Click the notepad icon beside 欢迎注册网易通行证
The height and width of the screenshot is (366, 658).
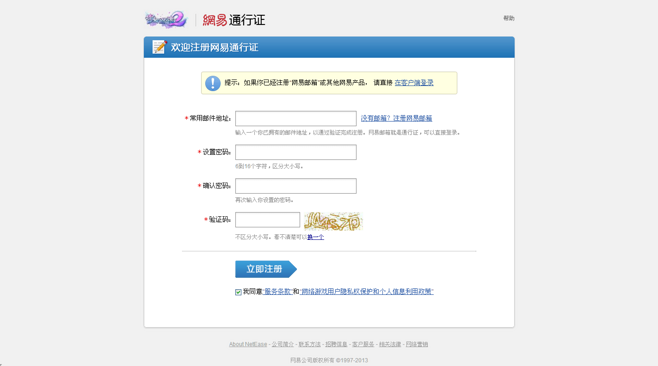point(159,47)
